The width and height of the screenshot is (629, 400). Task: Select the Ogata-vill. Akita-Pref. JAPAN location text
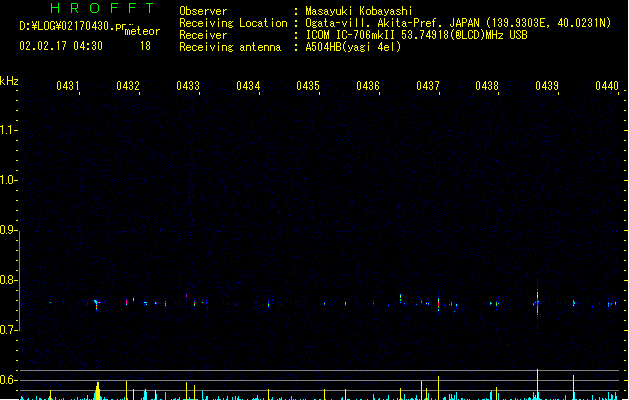point(458,23)
